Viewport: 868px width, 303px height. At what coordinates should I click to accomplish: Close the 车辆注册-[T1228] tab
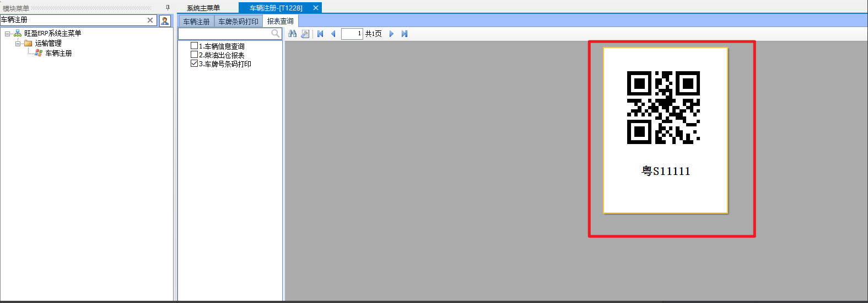coord(316,8)
